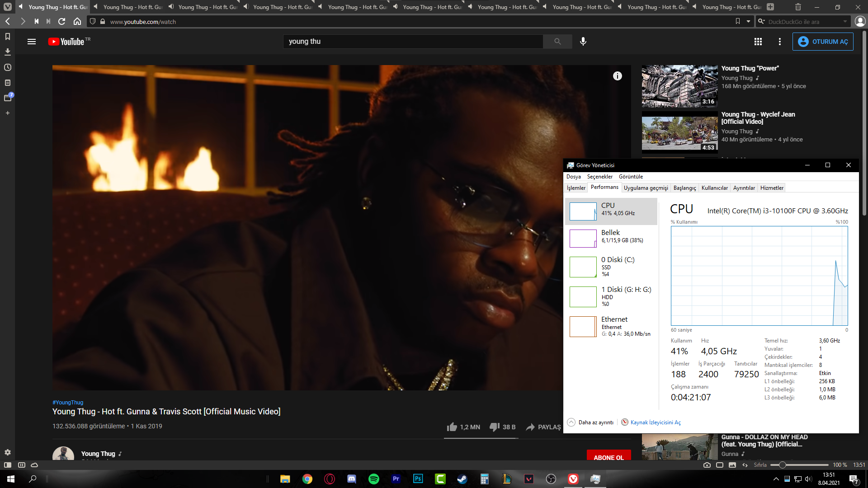This screenshot has width=868, height=488.
Task: View site info via the padlock icon
Action: click(x=103, y=21)
